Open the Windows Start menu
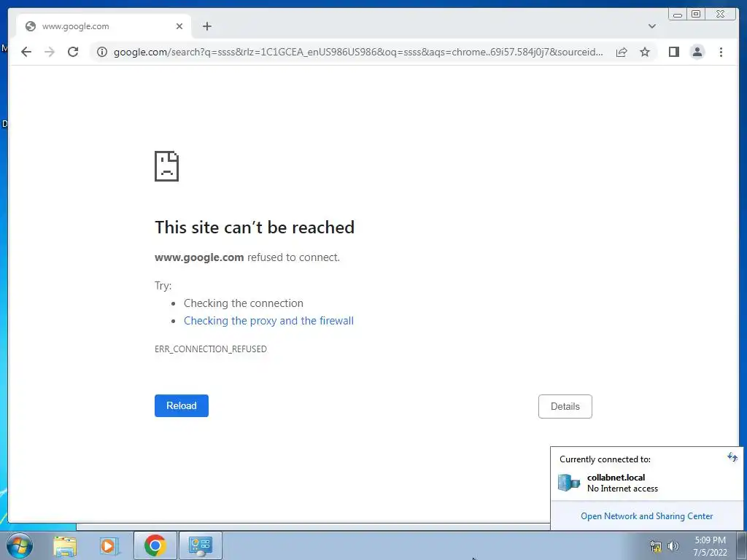747x560 pixels. coord(19,545)
